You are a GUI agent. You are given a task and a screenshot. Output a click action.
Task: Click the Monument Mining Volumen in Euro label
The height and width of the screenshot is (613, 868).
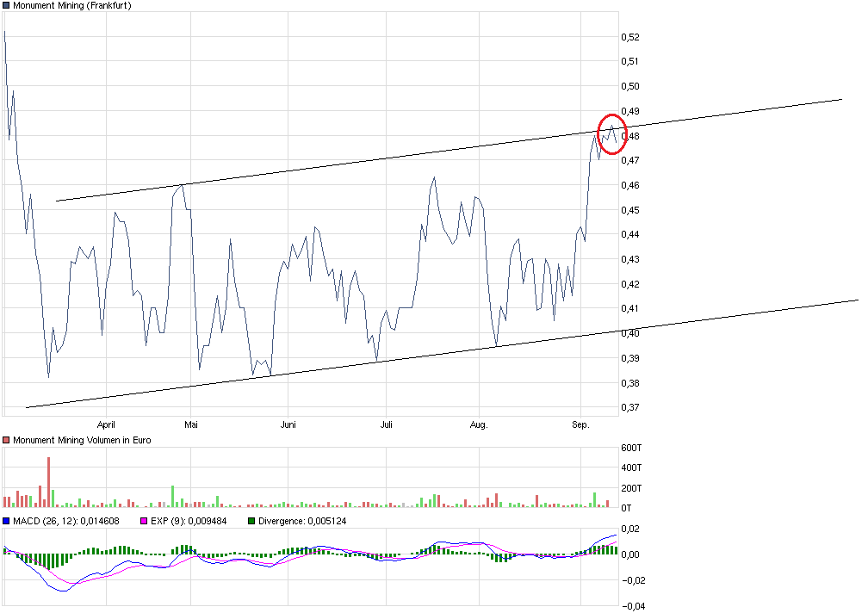tap(82, 441)
